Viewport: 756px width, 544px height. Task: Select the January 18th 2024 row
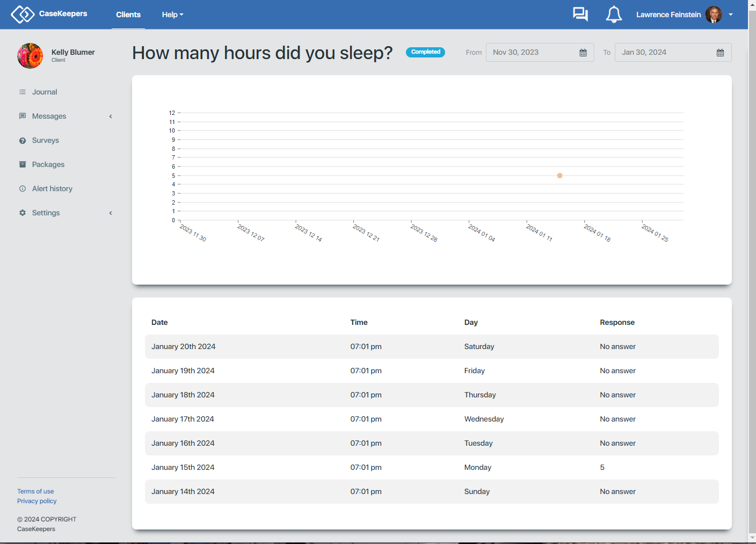[432, 395]
